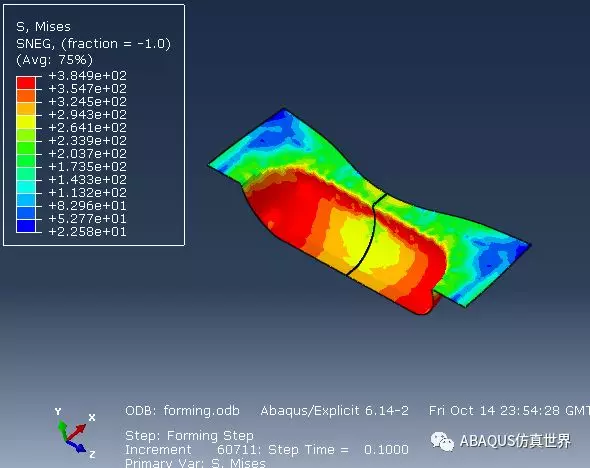
Task: Click the 'Increment 60711' state text
Action: [193, 450]
